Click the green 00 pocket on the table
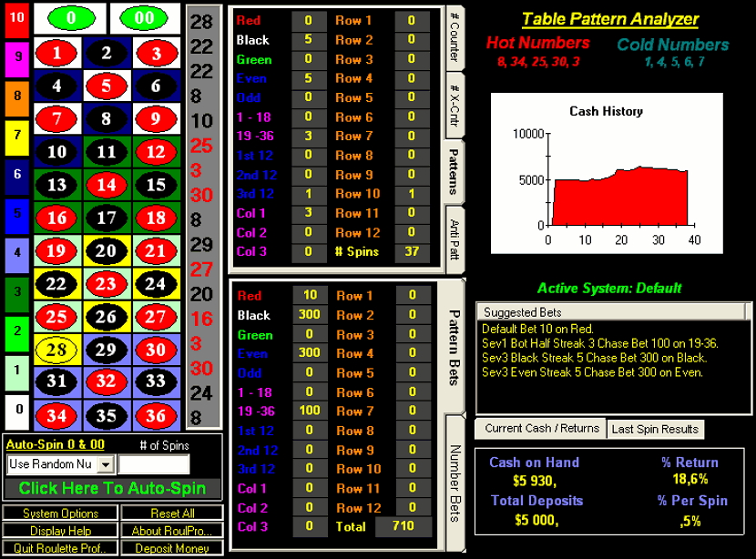Screen dimensions: 756x559 coord(145,17)
